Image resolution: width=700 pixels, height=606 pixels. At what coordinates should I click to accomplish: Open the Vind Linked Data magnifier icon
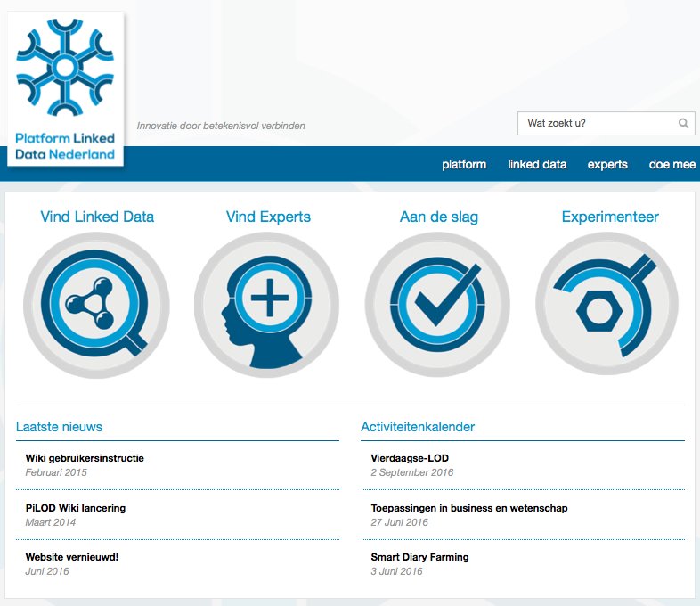[96, 305]
